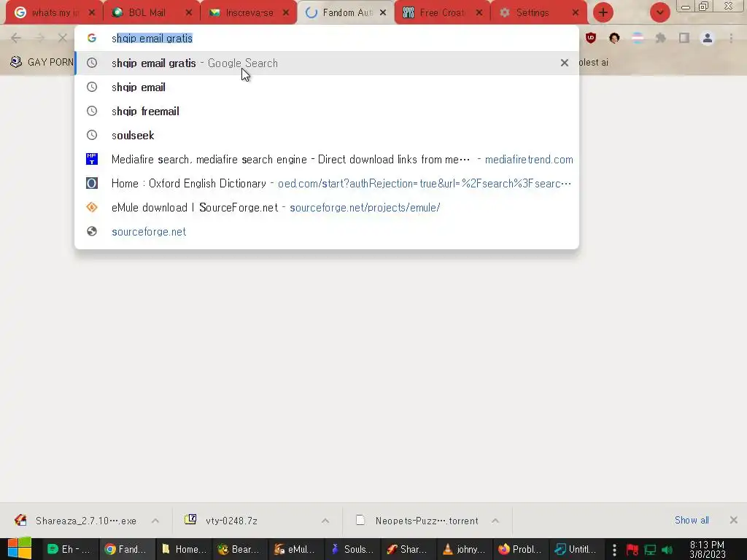Open a new tab with plus button
The image size is (747, 560).
pyautogui.click(x=603, y=13)
